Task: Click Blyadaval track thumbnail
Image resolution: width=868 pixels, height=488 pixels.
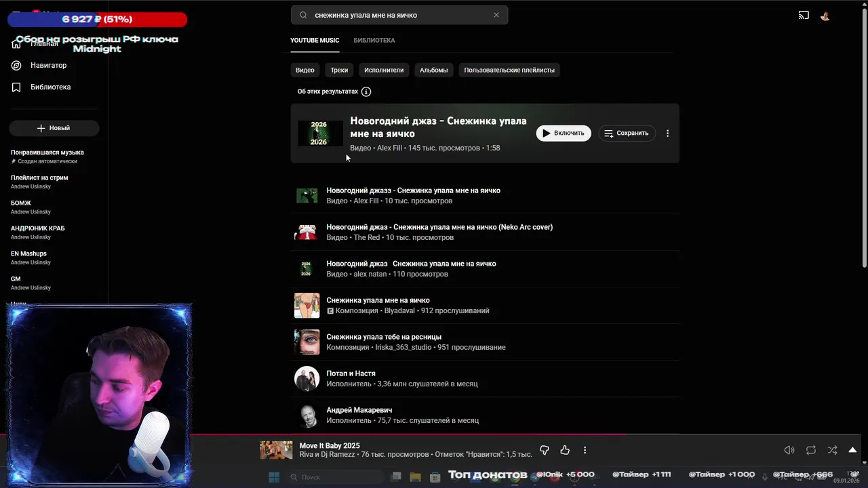Action: point(307,306)
